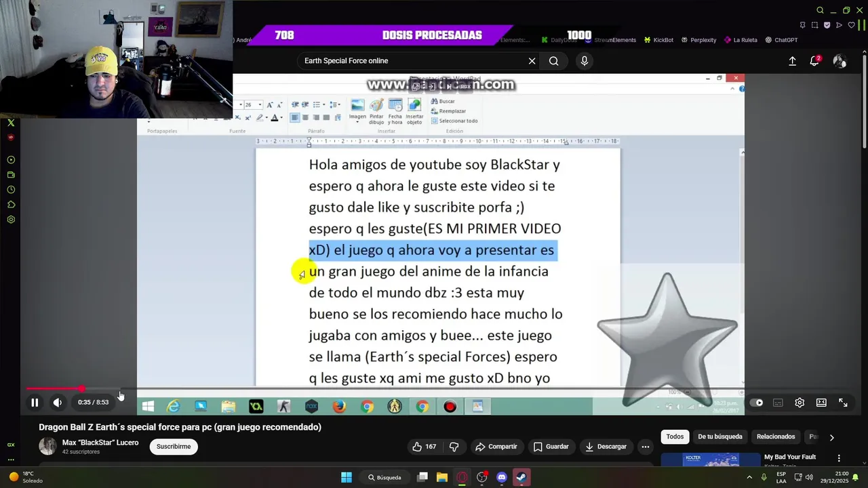This screenshot has width=868, height=488.
Task: Open File Explorer from the taskbar
Action: tap(441, 477)
